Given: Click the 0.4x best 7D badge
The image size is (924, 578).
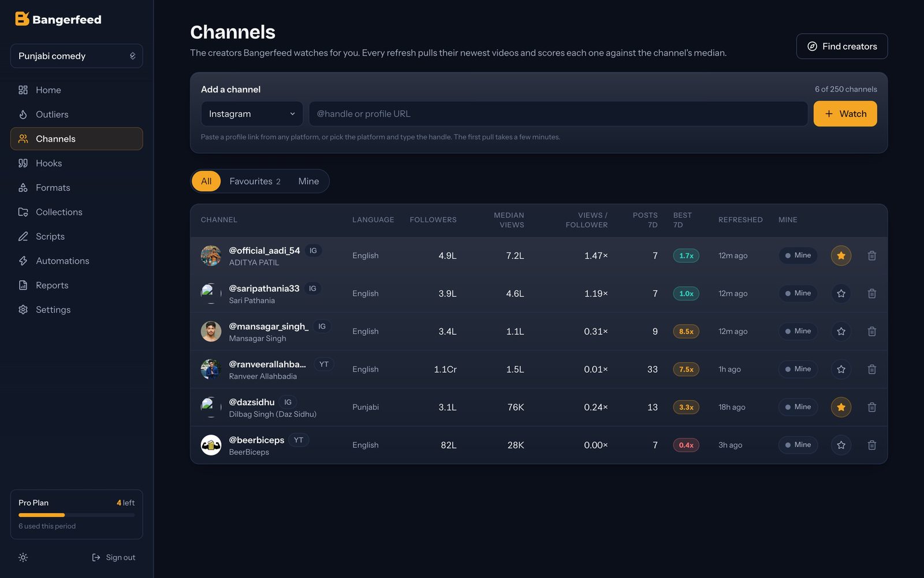Looking at the screenshot, I should pyautogui.click(x=686, y=445).
